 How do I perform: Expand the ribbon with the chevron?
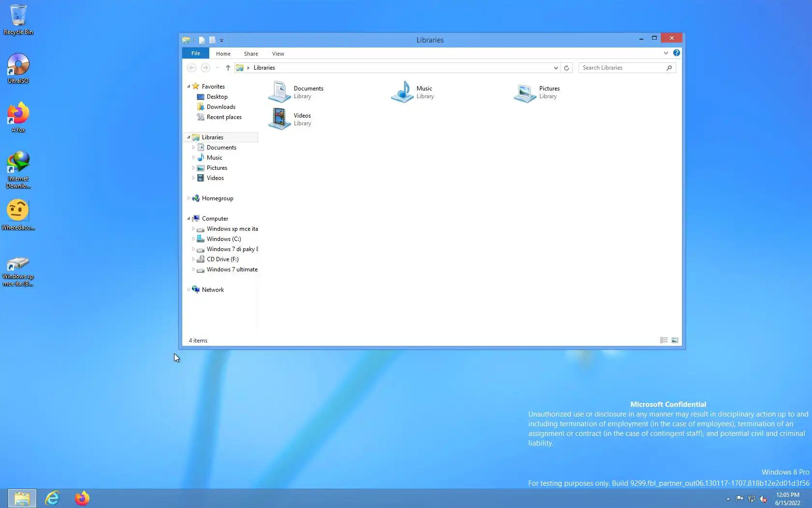(x=666, y=53)
